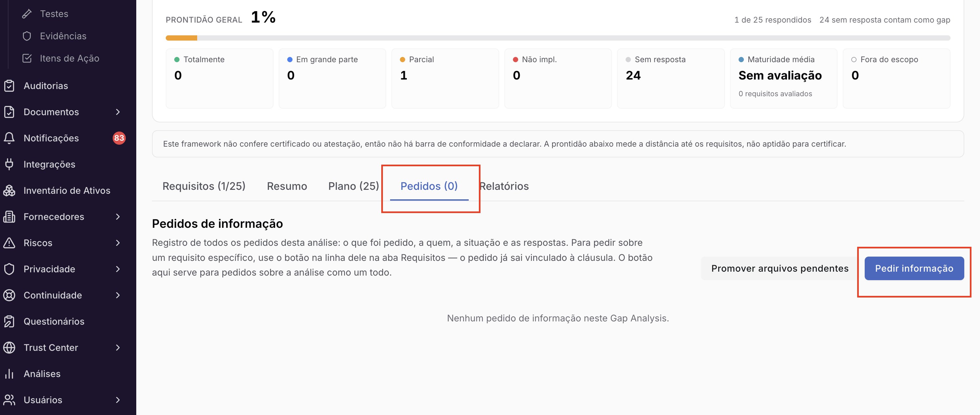
Task: Switch to the Resumo tab
Action: click(287, 186)
